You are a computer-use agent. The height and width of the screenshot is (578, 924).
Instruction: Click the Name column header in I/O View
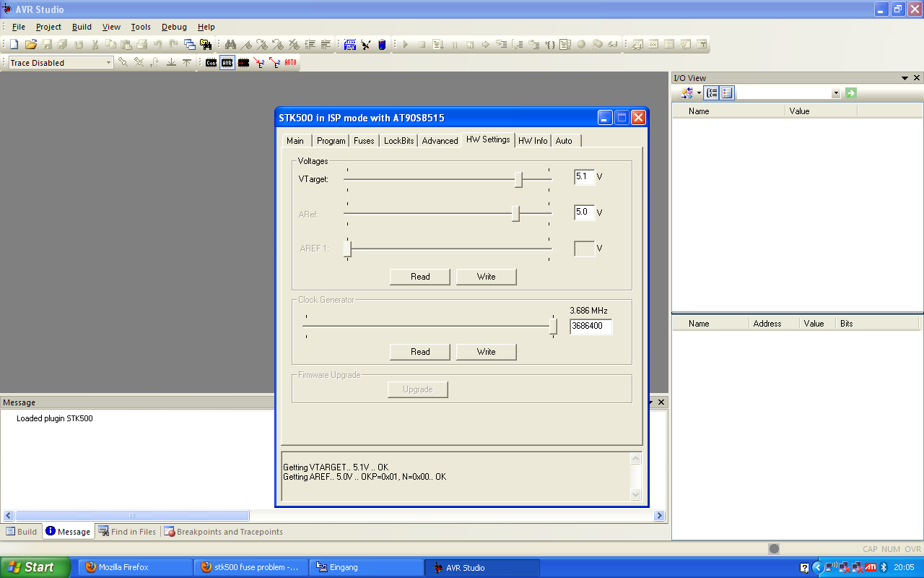(x=729, y=111)
